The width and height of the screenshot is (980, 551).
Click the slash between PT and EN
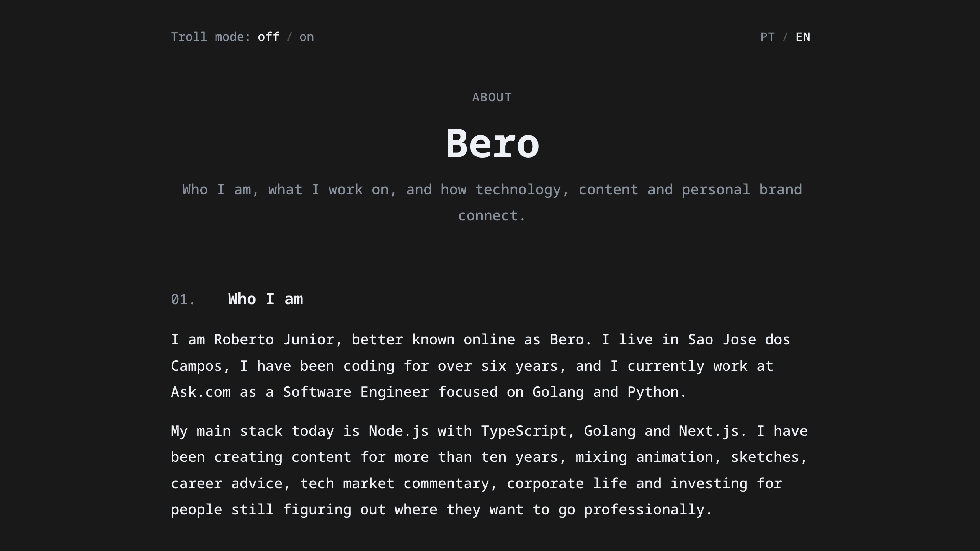coord(785,37)
